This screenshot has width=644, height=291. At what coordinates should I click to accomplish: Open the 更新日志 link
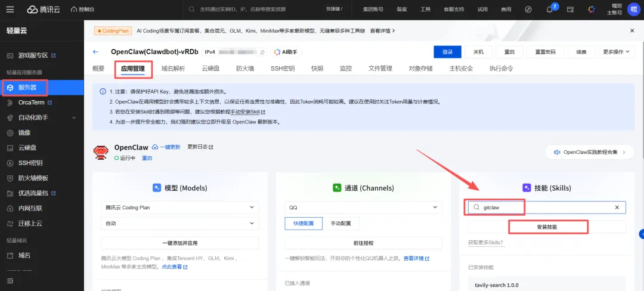pyautogui.click(x=200, y=147)
